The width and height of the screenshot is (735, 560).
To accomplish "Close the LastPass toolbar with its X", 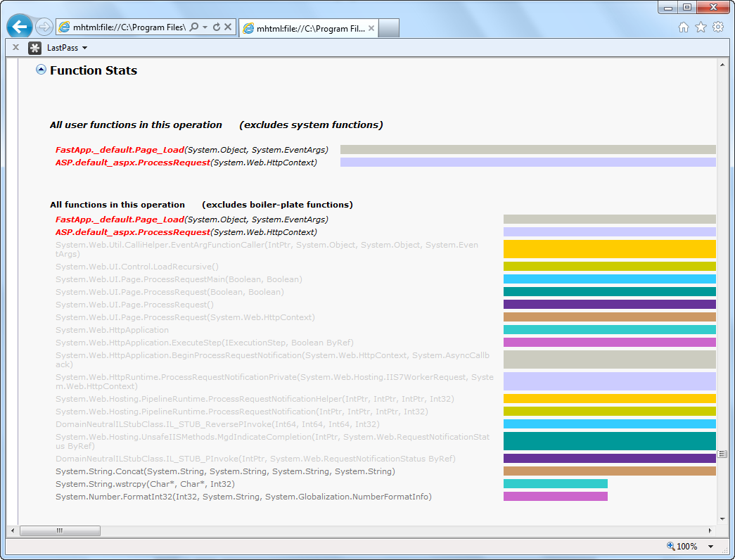I will tap(15, 48).
